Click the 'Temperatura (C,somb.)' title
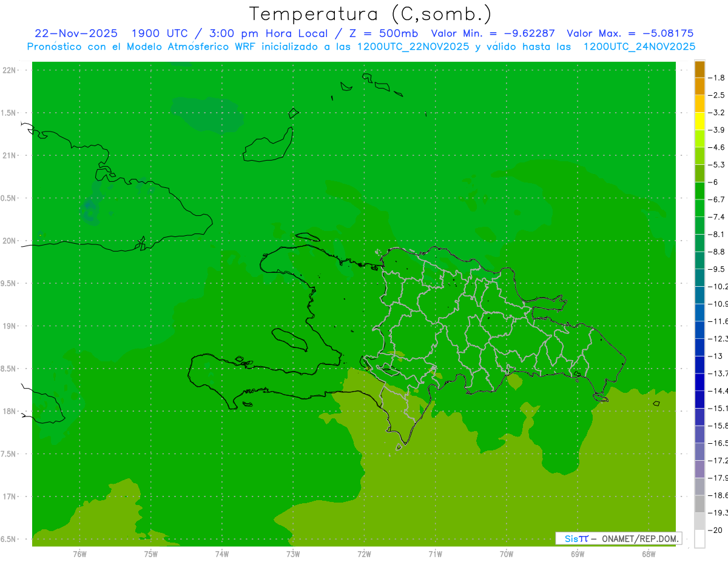 click(x=371, y=14)
